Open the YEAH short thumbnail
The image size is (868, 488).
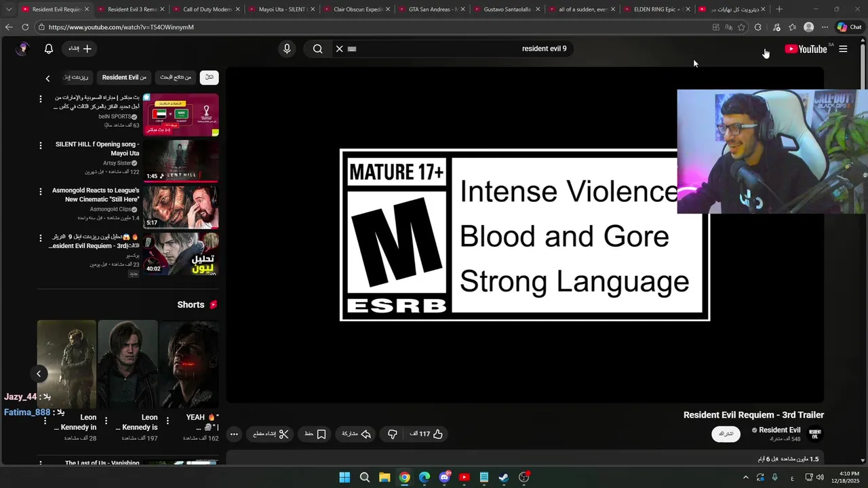point(189,364)
